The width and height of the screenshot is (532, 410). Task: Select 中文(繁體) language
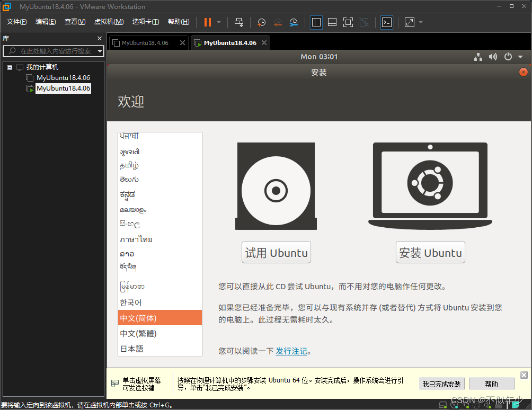click(160, 333)
